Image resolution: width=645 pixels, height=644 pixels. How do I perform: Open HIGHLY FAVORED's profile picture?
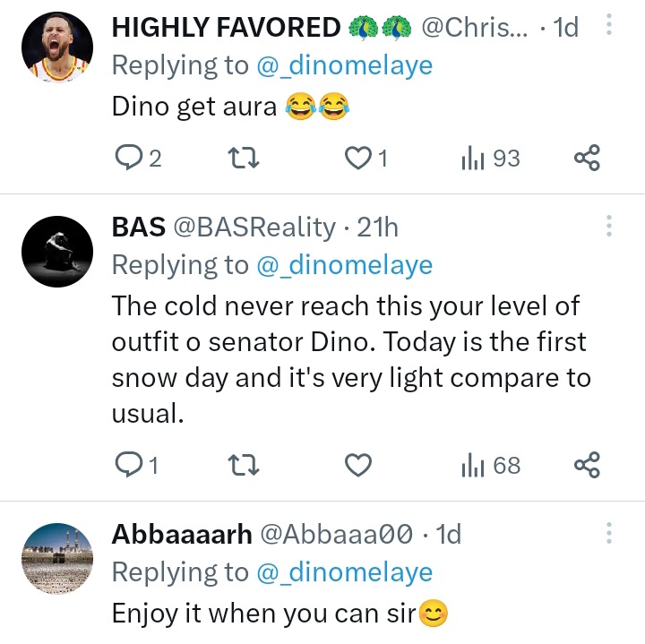(x=56, y=47)
